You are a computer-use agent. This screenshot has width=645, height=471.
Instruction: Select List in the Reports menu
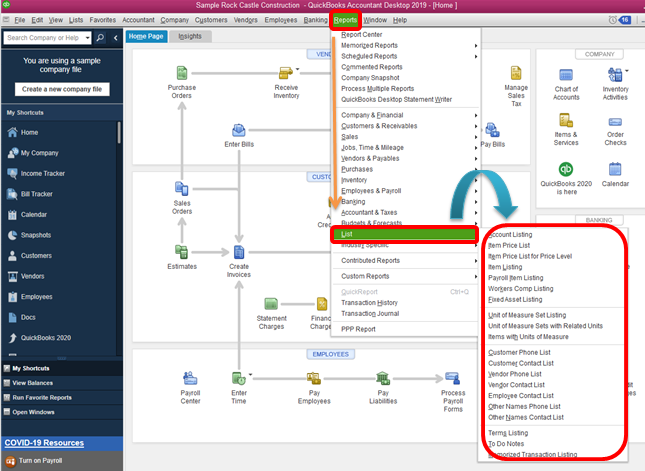405,234
